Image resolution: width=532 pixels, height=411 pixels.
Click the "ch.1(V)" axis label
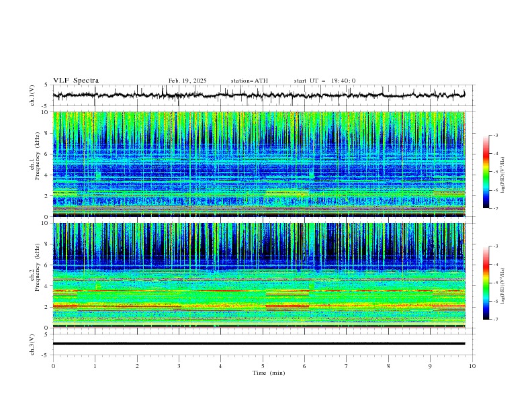pyautogui.click(x=32, y=95)
